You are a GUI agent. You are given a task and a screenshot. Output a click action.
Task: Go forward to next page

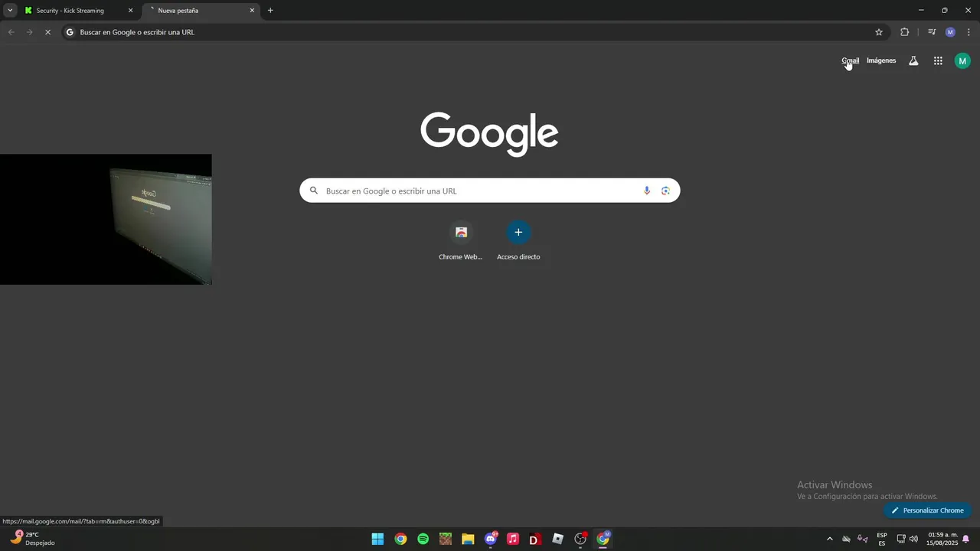click(x=29, y=32)
